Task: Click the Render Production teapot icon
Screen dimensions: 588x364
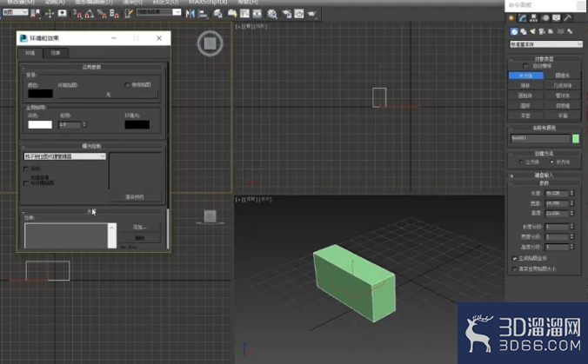Action: click(311, 14)
